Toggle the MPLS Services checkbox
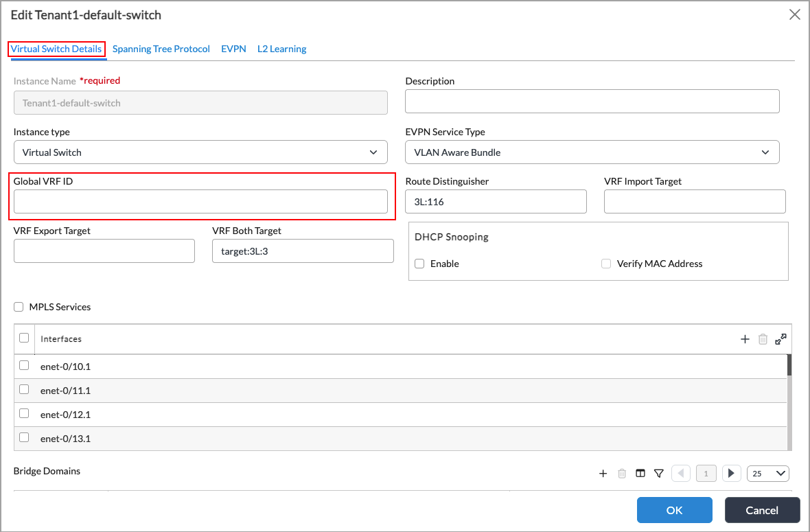 (x=19, y=307)
